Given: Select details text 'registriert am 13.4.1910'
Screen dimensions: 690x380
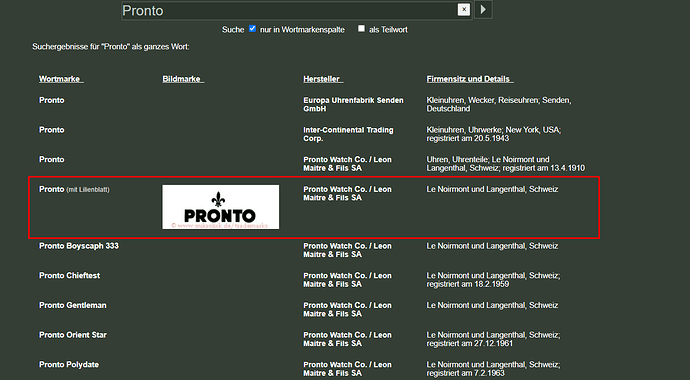Looking at the screenshot, I should (x=544, y=168).
